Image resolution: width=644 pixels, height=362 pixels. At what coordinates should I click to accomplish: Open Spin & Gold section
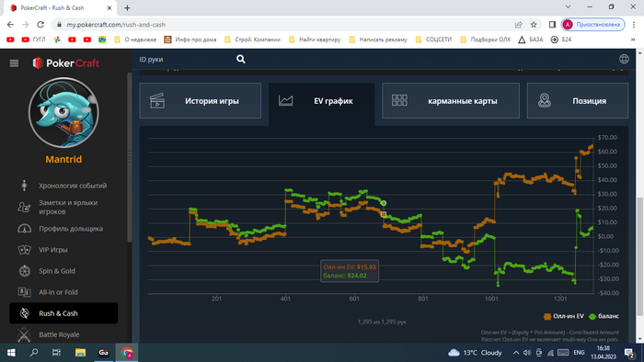pyautogui.click(x=57, y=271)
